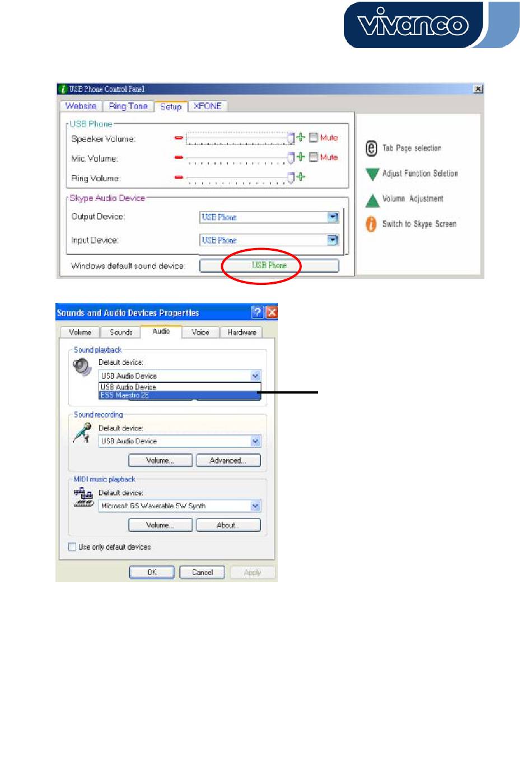Click the speaker icon in Sound playback
This screenshot has height=772, width=532.
tap(82, 367)
